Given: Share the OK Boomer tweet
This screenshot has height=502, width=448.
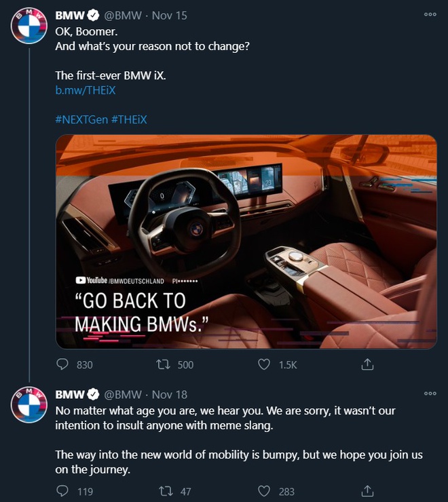Looking at the screenshot, I should pyautogui.click(x=367, y=364).
